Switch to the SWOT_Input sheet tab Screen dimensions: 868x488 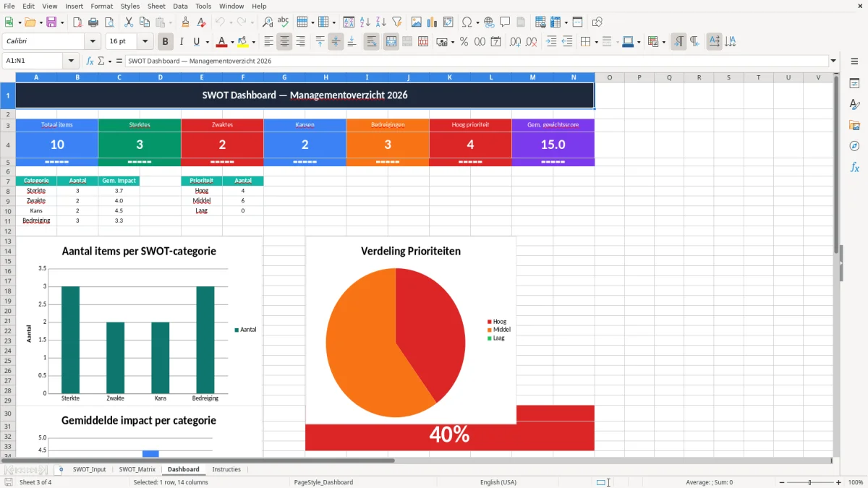(x=89, y=469)
